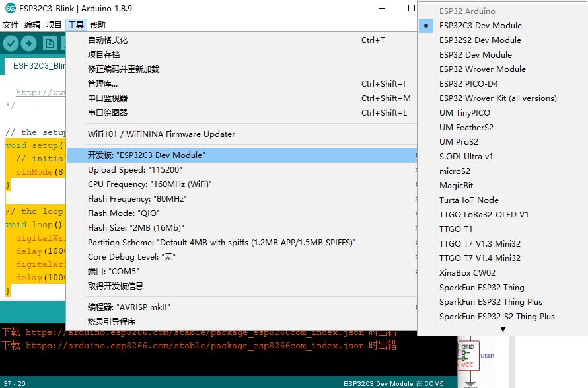Screen dimensions: 588x388
Task: Click the 'void loop()' line in editor
Action: 34,224
